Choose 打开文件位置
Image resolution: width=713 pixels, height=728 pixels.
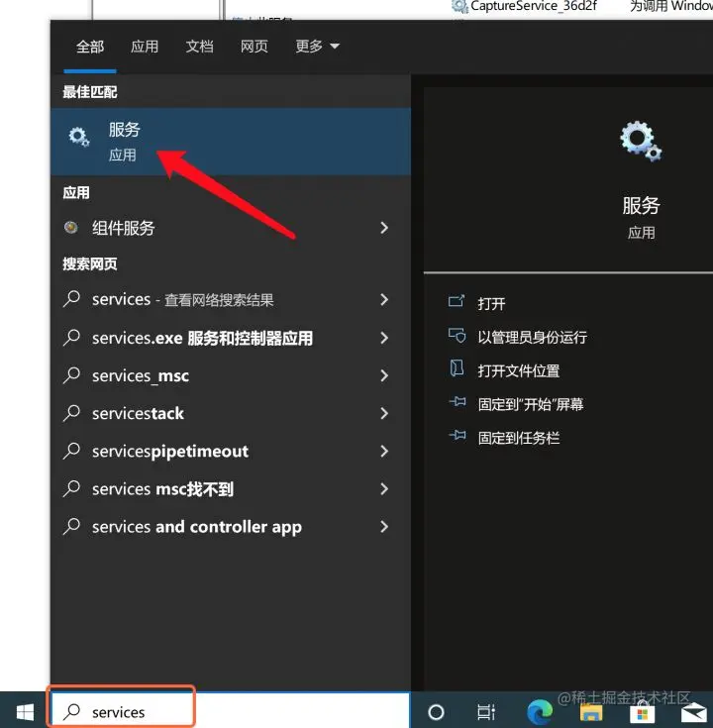click(519, 370)
